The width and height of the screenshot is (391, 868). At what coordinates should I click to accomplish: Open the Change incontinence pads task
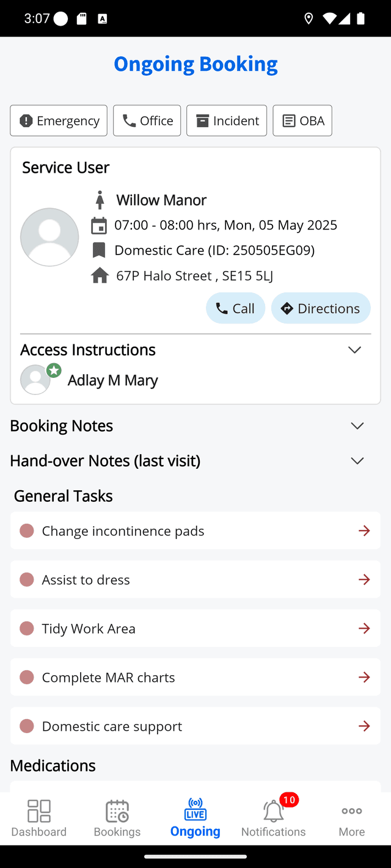(x=195, y=530)
